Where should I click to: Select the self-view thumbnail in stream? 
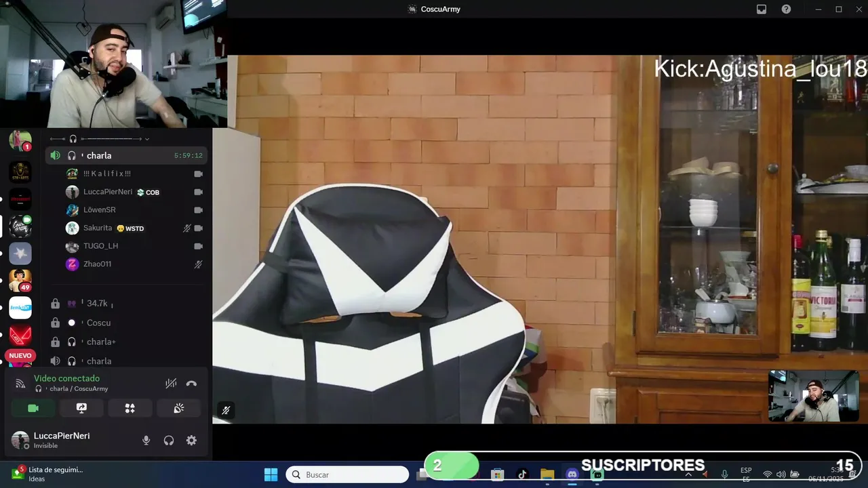click(x=814, y=396)
